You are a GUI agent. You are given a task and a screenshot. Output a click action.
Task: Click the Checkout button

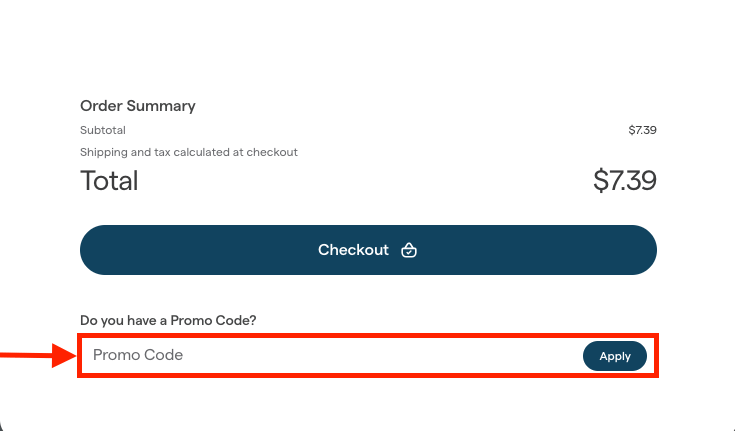[368, 250]
